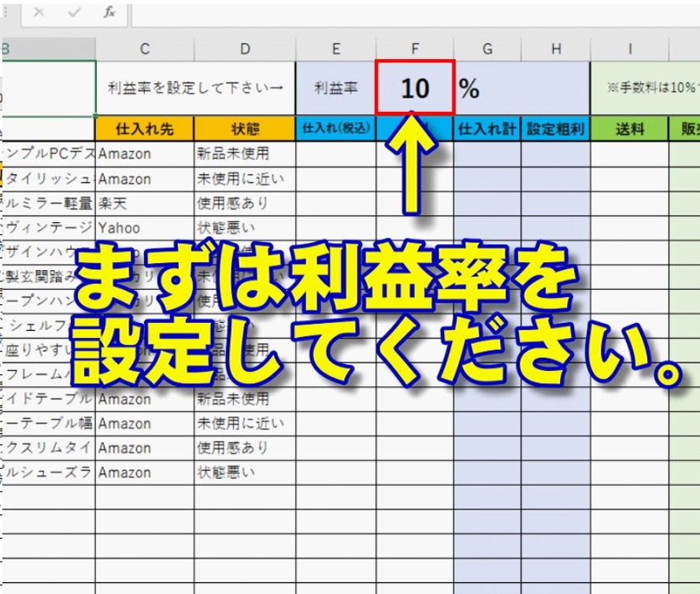Click the formula bar confirm checkmark icon
Screen dimensions: 700x594
pyautogui.click(x=74, y=12)
